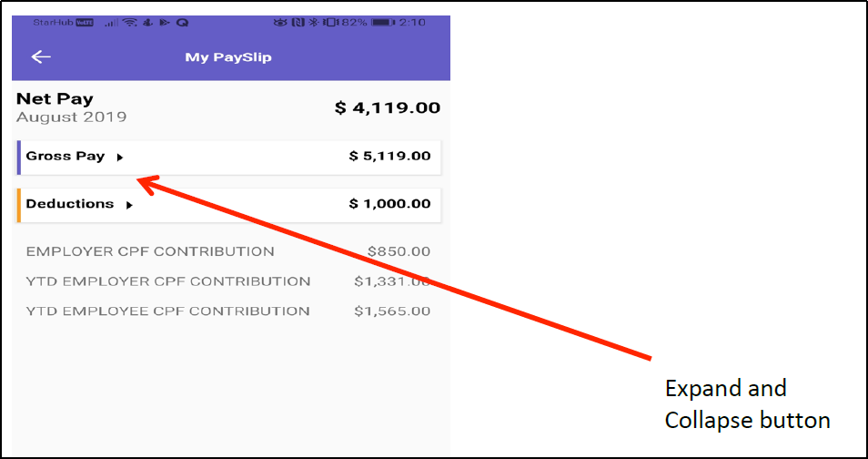Click the Q app notification icon
This screenshot has width=868, height=459.
point(182,22)
